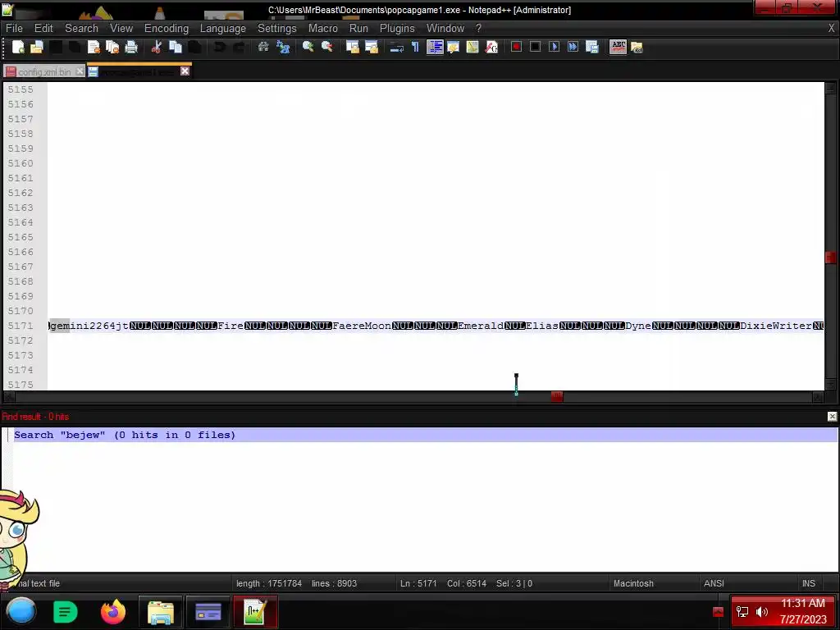Click the volume speaker tray icon

click(761, 611)
